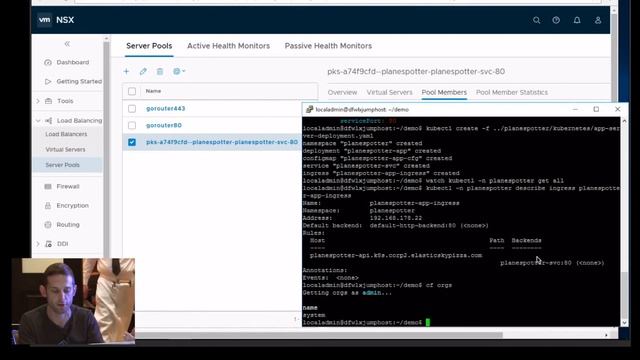The image size is (640, 360).
Task: Click planespotter-api host name in terminal output
Action: (x=396, y=256)
